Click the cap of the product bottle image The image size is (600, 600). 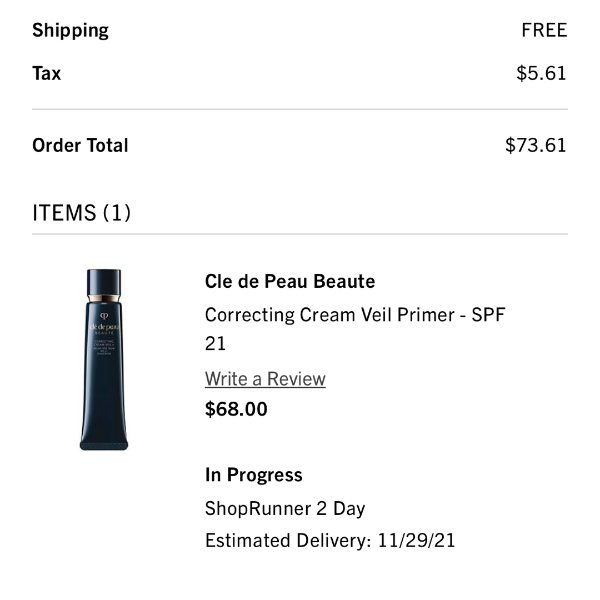click(x=104, y=282)
